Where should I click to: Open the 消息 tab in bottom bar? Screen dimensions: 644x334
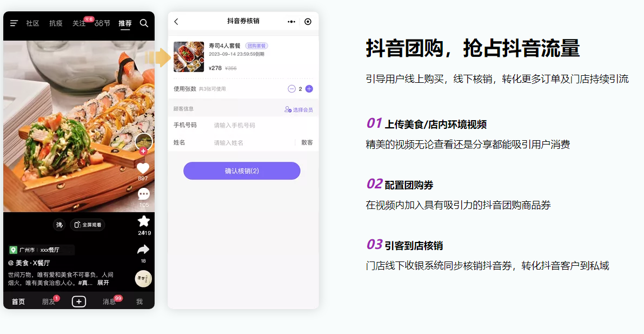pyautogui.click(x=110, y=302)
